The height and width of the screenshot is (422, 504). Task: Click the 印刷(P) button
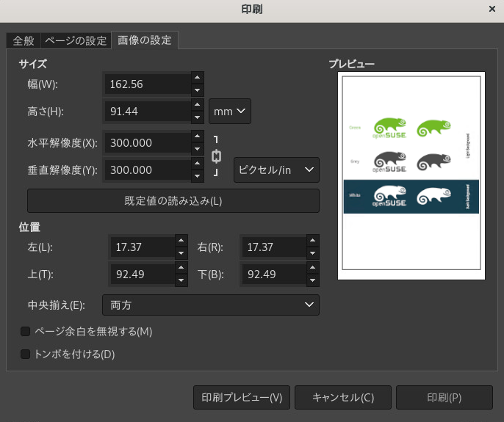point(444,398)
